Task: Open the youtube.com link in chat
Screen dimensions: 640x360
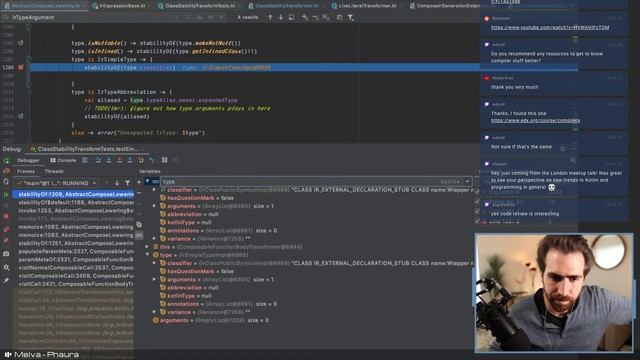Action: (x=550, y=27)
